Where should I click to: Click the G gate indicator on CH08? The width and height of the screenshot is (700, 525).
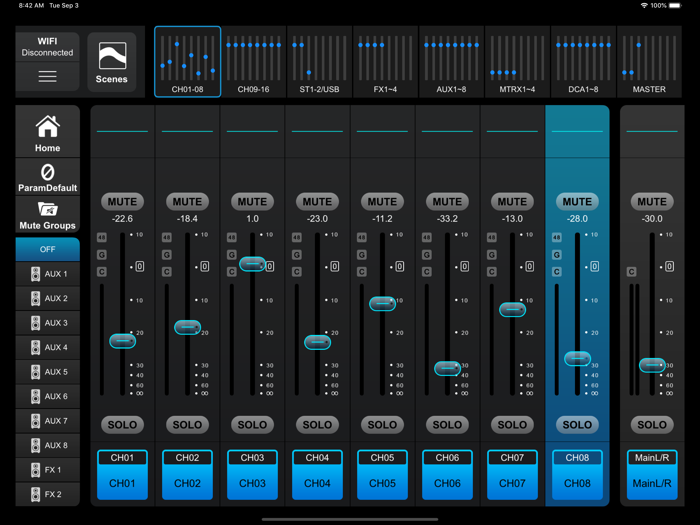[557, 255]
